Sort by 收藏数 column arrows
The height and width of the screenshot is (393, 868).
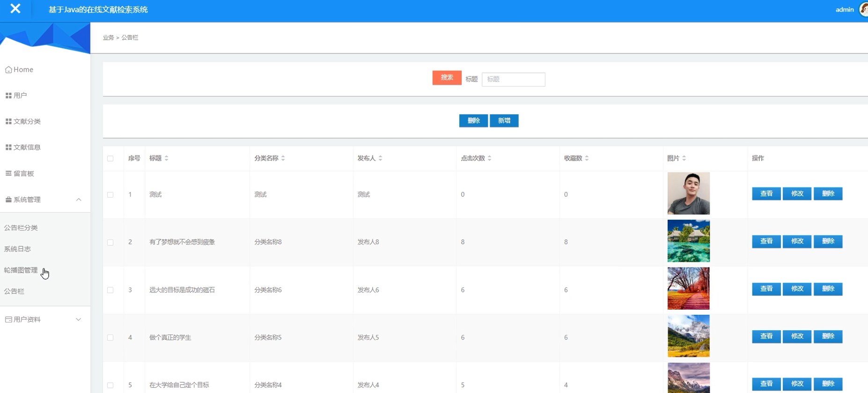click(587, 158)
